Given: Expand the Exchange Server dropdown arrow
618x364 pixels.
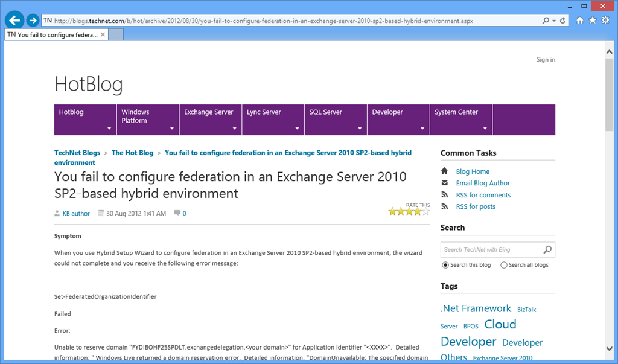Looking at the screenshot, I should [x=235, y=129].
